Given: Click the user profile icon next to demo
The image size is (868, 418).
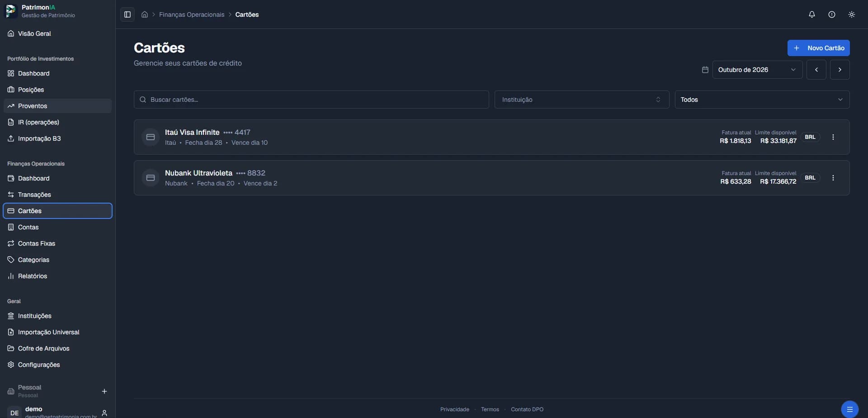Looking at the screenshot, I should [104, 413].
